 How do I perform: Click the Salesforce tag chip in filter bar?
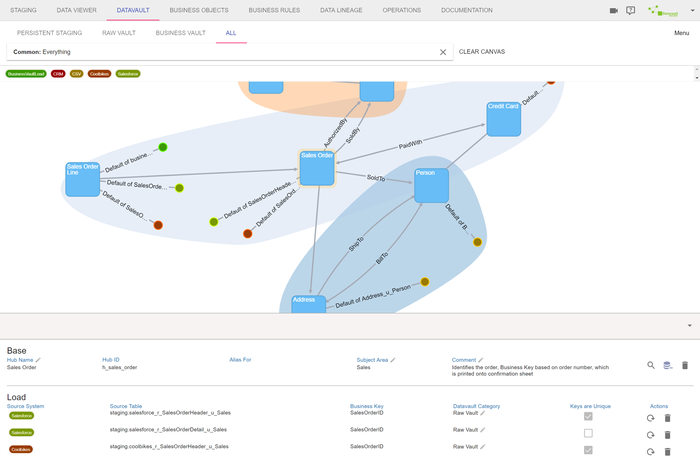point(128,74)
